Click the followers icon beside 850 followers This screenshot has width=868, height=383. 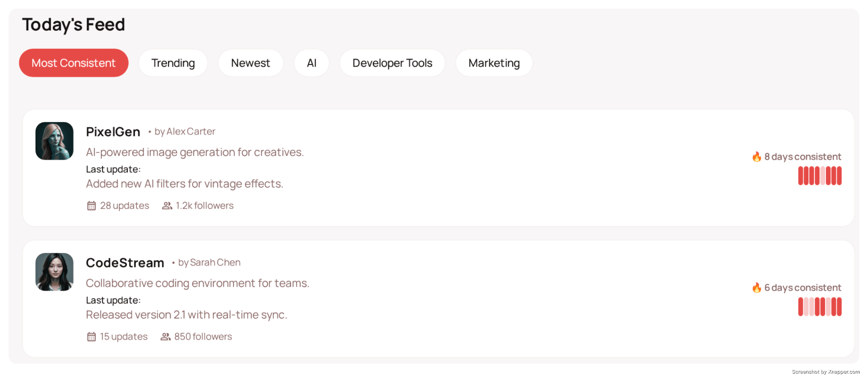tap(165, 336)
